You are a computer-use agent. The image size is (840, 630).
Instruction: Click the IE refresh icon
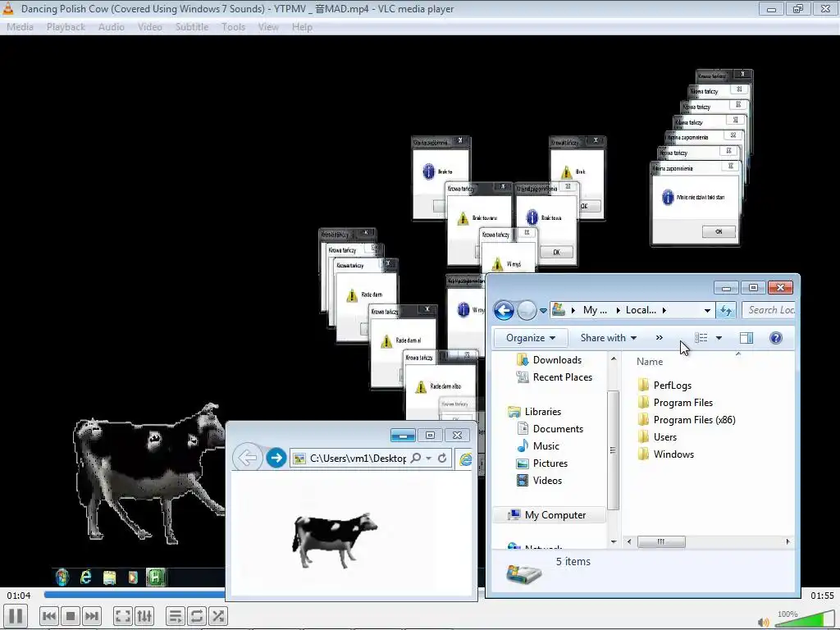(x=442, y=458)
